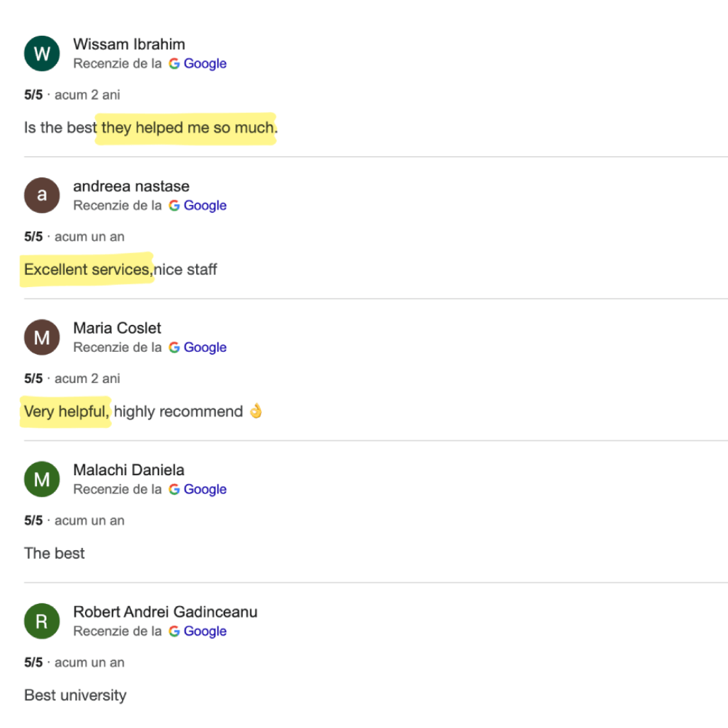Click Google logo icon under andreea nastase
728x728 pixels.
tap(174, 206)
